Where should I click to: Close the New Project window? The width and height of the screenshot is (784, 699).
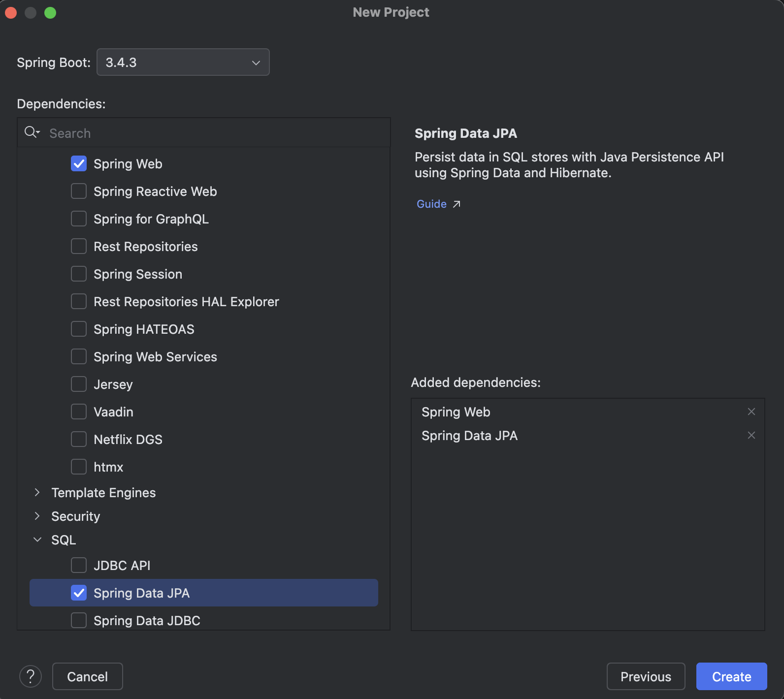tap(11, 12)
